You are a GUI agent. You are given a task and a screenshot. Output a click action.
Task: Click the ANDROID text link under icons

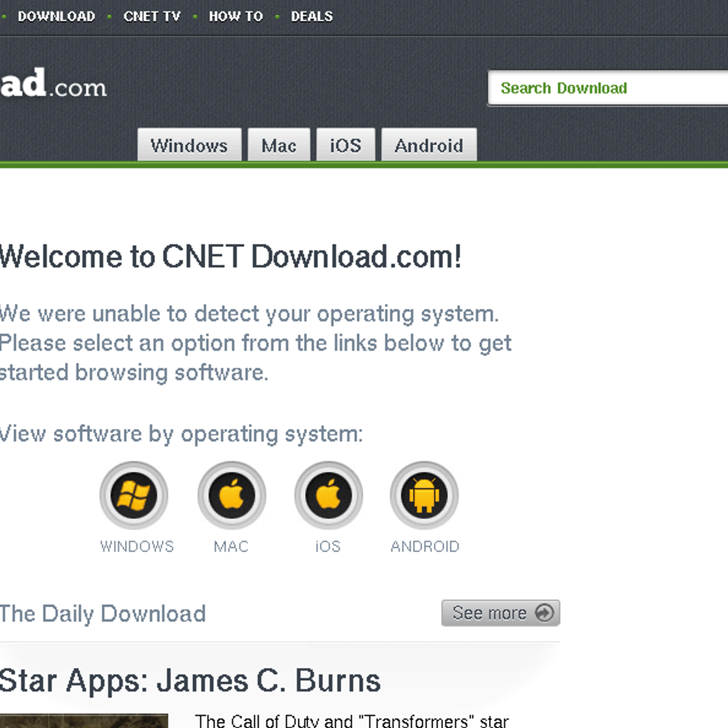425,547
